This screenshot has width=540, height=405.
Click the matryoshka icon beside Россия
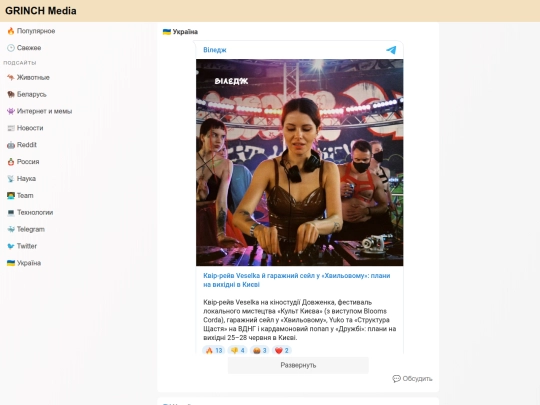(x=11, y=162)
